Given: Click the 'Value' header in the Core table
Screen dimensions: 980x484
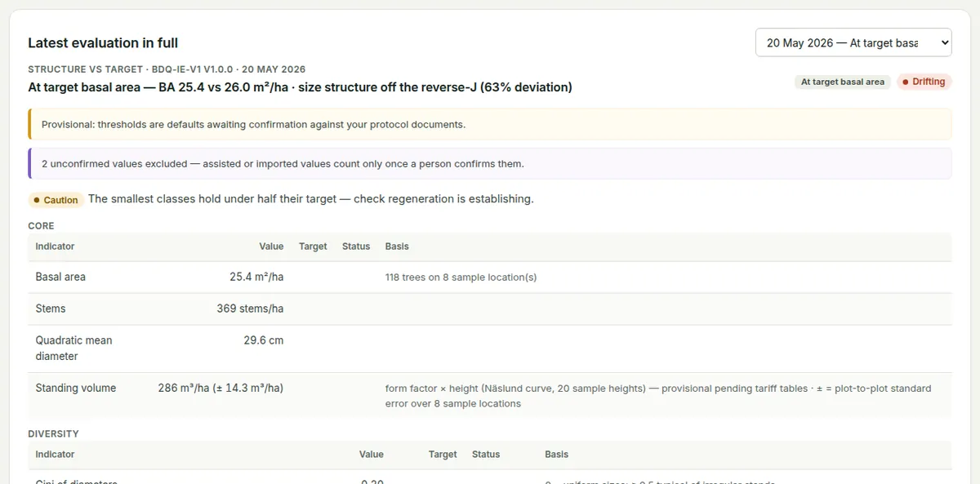Looking at the screenshot, I should pyautogui.click(x=271, y=246).
